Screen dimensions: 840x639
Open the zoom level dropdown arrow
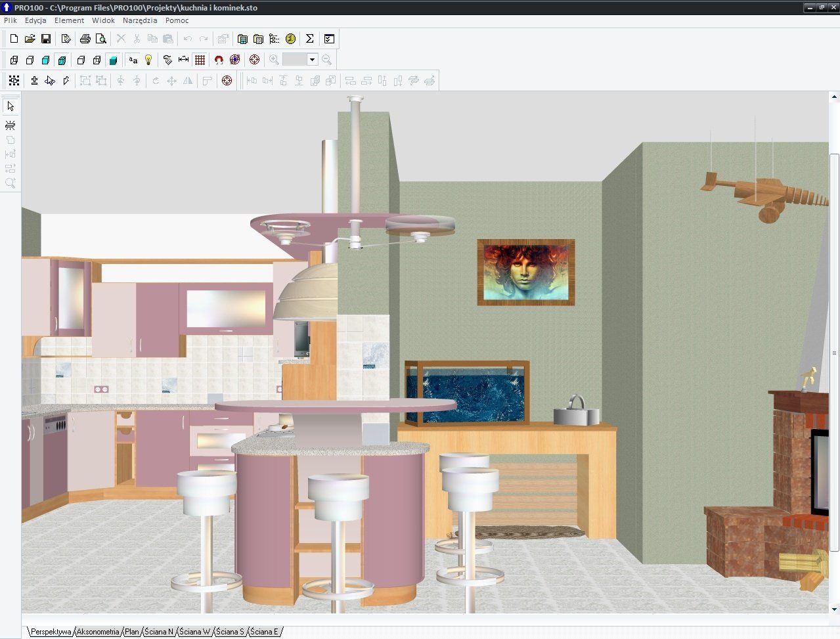[312, 60]
